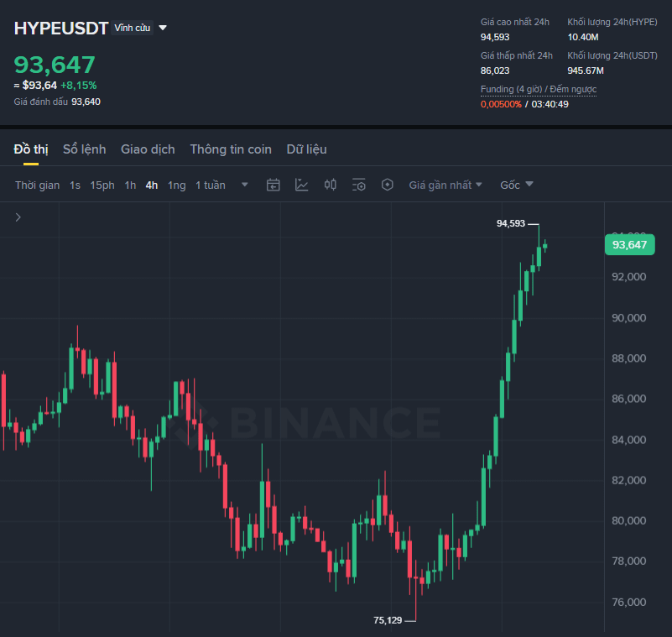Click the Funding (4 giờ) / Đếm ngược link
The width and height of the screenshot is (672, 637).
[539, 89]
